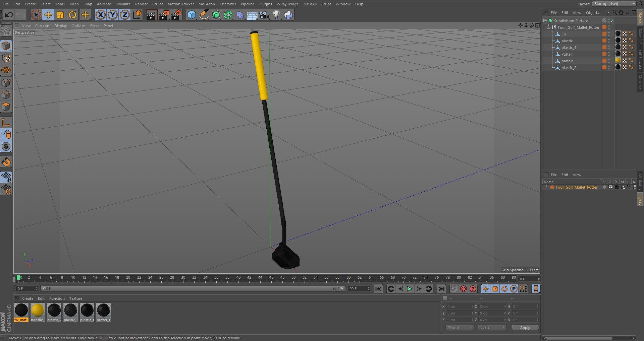The height and width of the screenshot is (341, 644).
Task: Select plastic_3 object in Object Manager
Action: tap(569, 48)
